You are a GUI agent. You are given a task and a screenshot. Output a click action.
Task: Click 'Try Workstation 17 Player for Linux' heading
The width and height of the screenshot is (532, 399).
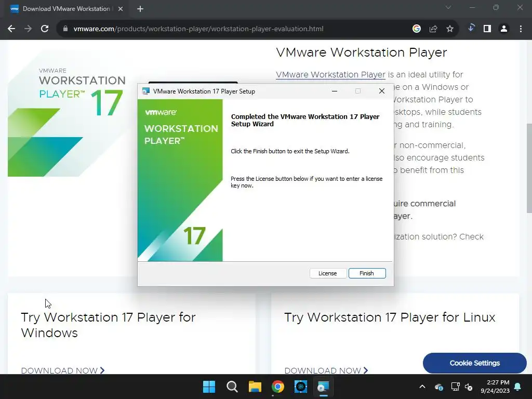click(390, 317)
